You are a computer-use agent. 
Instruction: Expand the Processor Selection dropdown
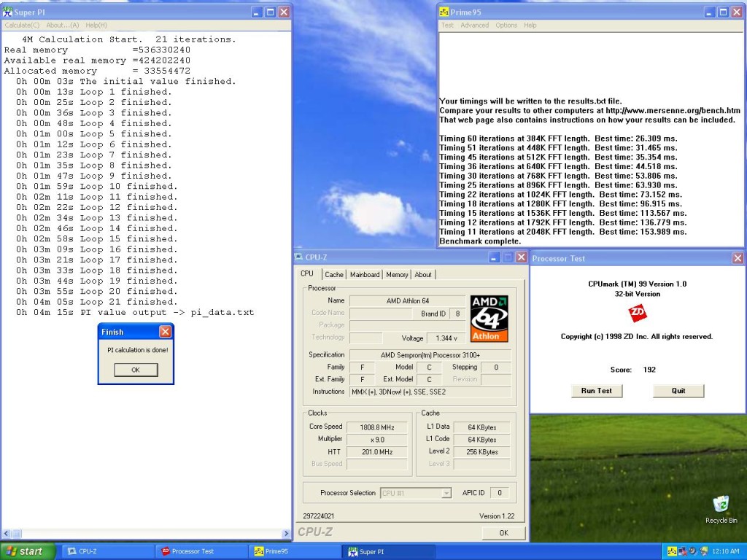coord(446,493)
